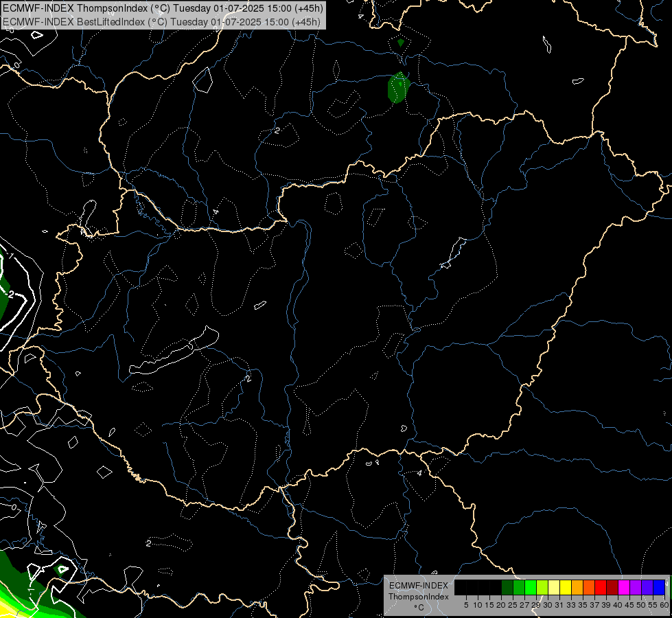
Task: Click the black legend swatch between 15 and 20
Action: coord(496,587)
